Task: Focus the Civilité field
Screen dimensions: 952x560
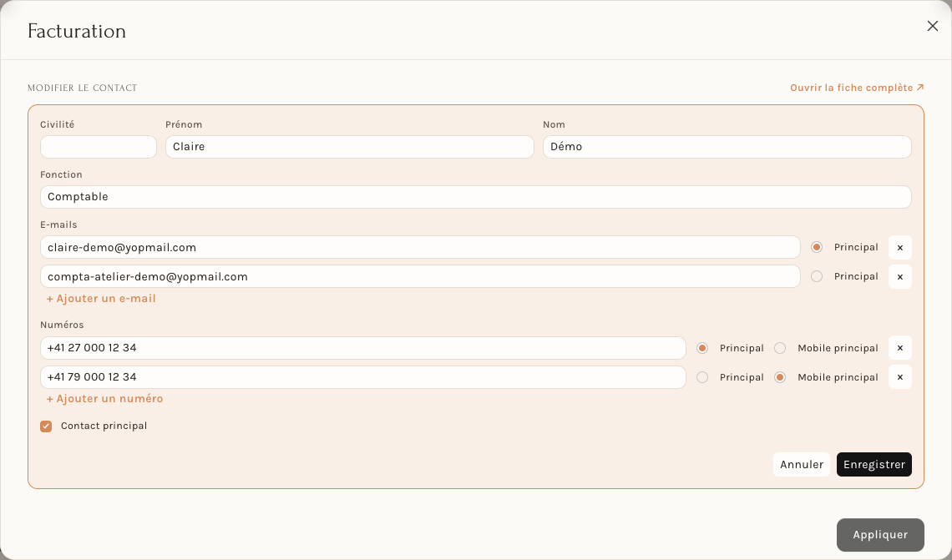Action: 99,147
